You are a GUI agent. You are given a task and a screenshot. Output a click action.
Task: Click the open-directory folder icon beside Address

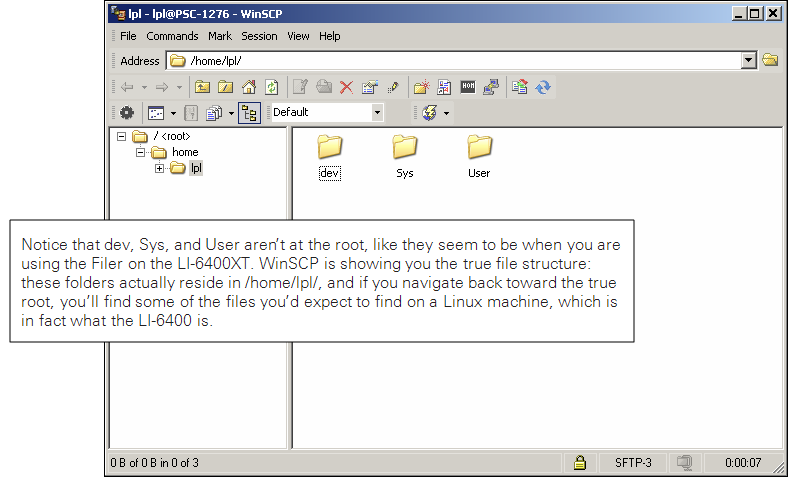point(770,60)
